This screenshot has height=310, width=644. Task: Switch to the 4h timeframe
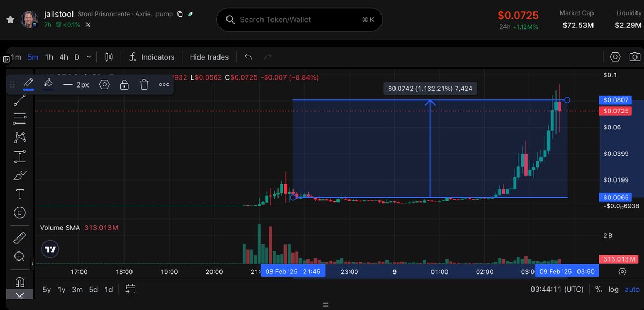click(x=63, y=57)
